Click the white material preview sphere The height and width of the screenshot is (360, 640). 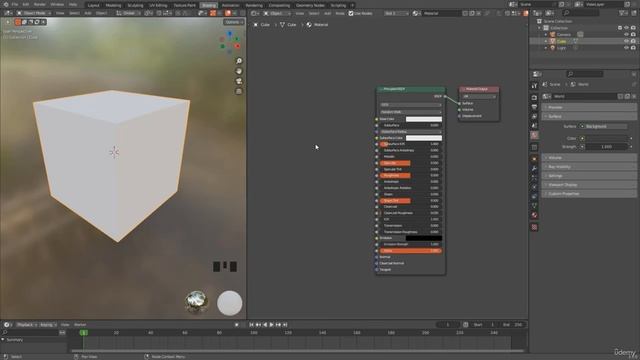click(x=229, y=303)
